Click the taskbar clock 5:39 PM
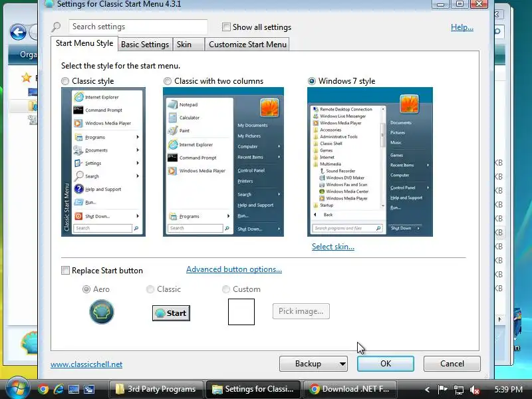Image resolution: width=532 pixels, height=399 pixels. 508,389
